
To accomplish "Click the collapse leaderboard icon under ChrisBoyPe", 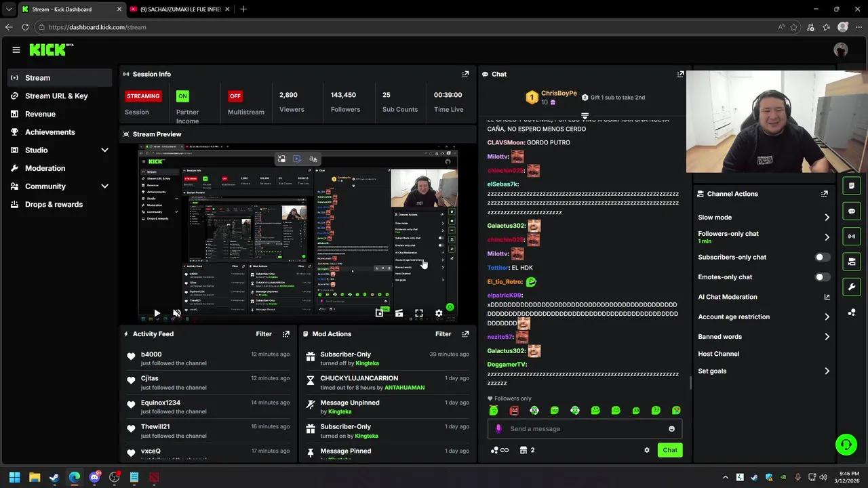I will point(585,117).
